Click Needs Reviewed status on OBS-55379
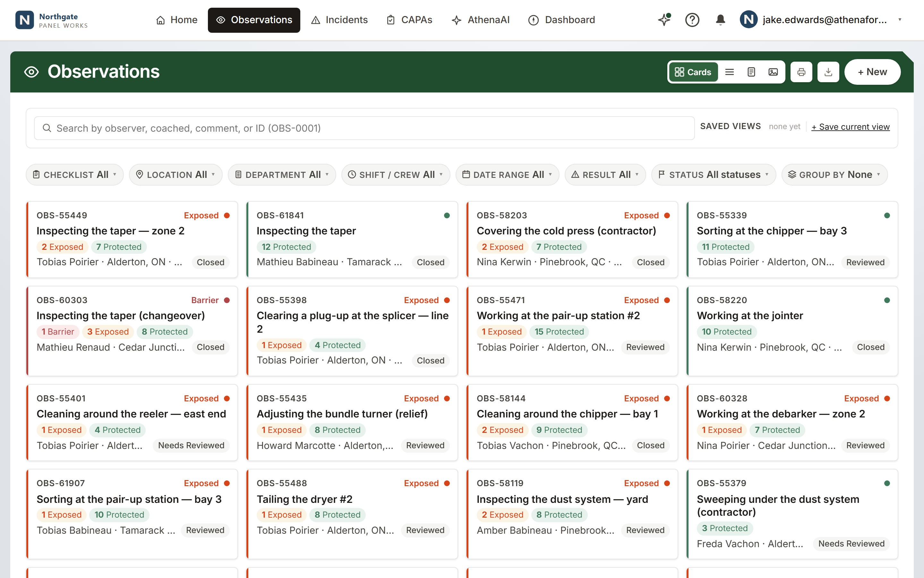 [851, 544]
